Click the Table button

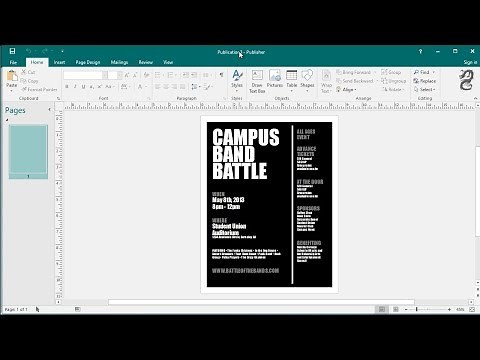(291, 80)
